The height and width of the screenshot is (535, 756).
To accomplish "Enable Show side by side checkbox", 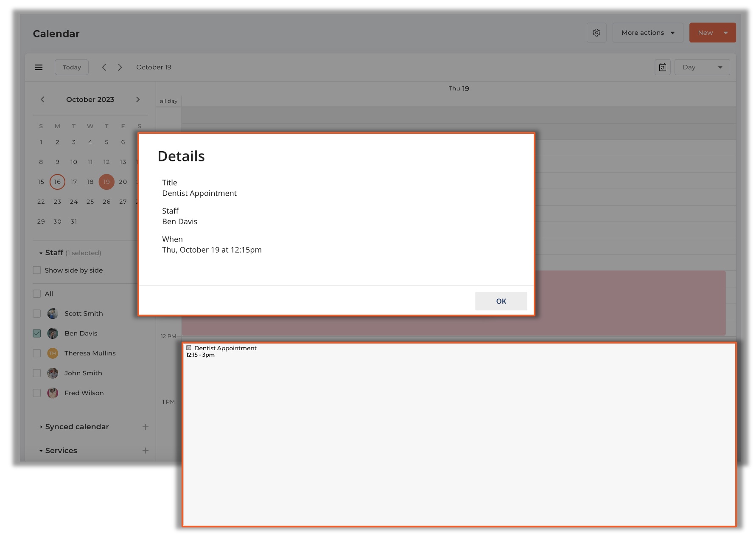I will click(37, 270).
